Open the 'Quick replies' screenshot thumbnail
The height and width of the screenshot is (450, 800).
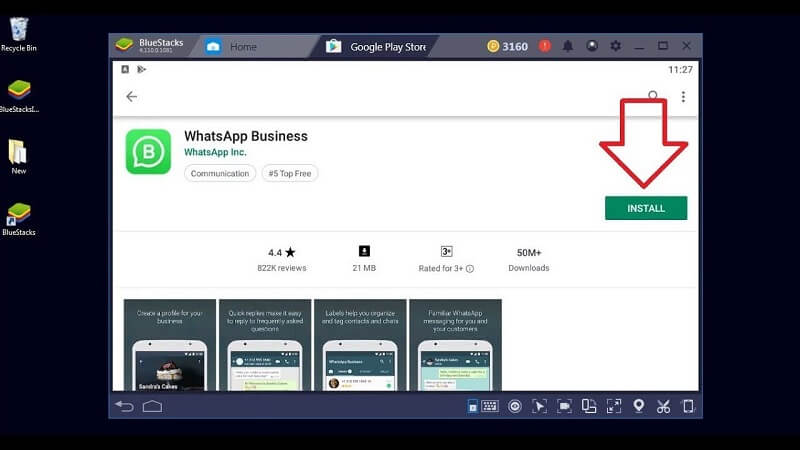coord(265,345)
